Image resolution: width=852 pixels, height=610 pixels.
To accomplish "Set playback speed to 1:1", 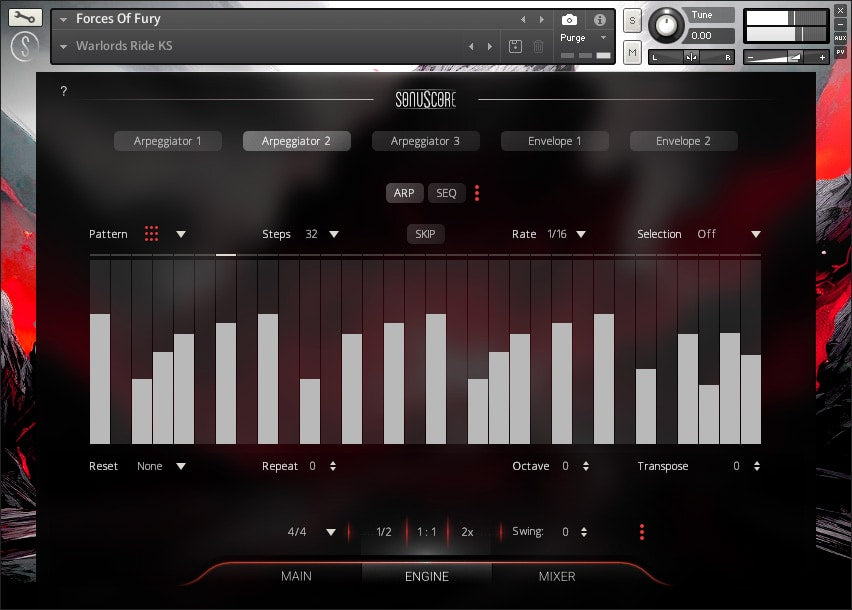I will click(427, 532).
